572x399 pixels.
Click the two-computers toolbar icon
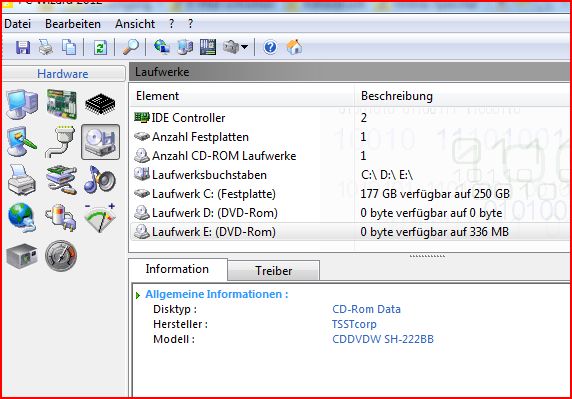tap(185, 47)
